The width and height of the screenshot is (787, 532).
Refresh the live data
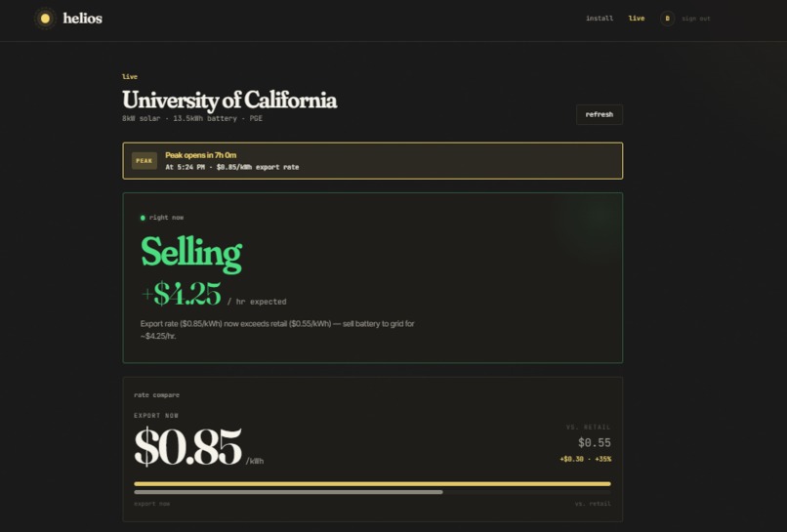600,114
